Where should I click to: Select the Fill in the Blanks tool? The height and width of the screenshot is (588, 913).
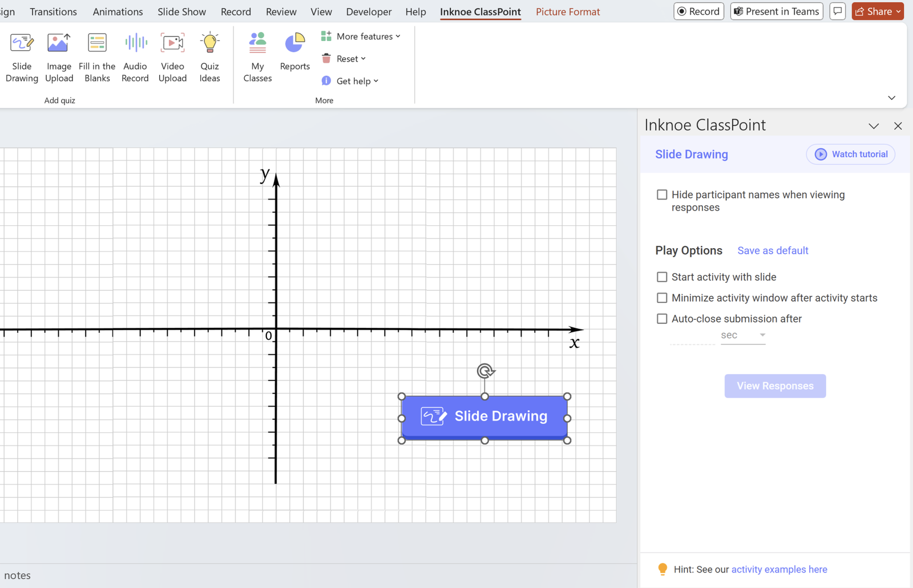[97, 57]
